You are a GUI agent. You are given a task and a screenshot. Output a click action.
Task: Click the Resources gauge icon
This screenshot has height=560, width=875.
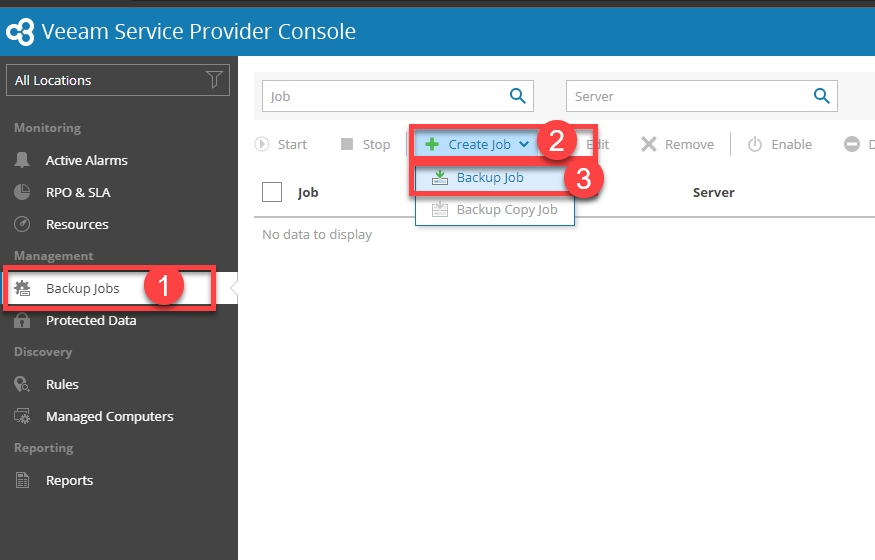point(23,224)
